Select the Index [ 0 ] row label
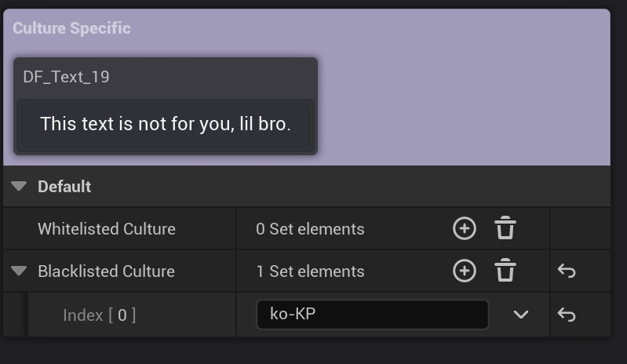Screen dimensions: 627x364 click(x=99, y=315)
